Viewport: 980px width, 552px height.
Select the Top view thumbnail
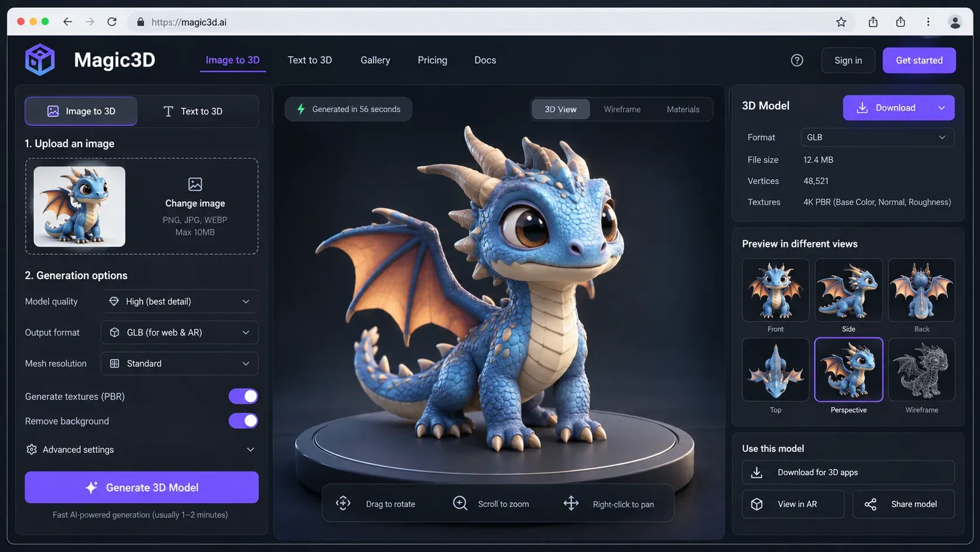point(775,370)
